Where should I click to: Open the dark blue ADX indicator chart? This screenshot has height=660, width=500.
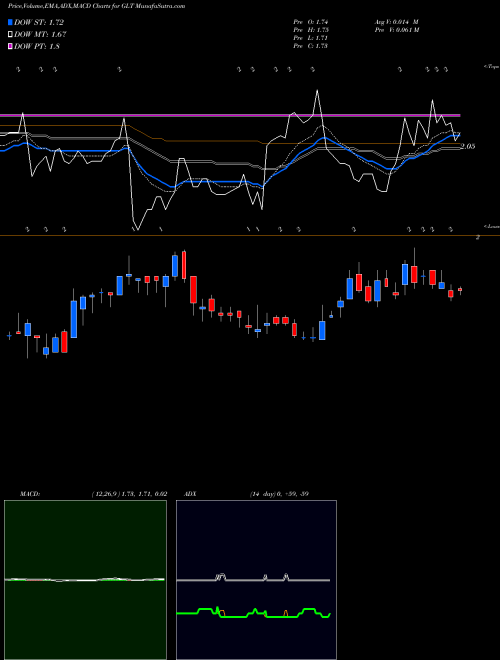[256, 580]
